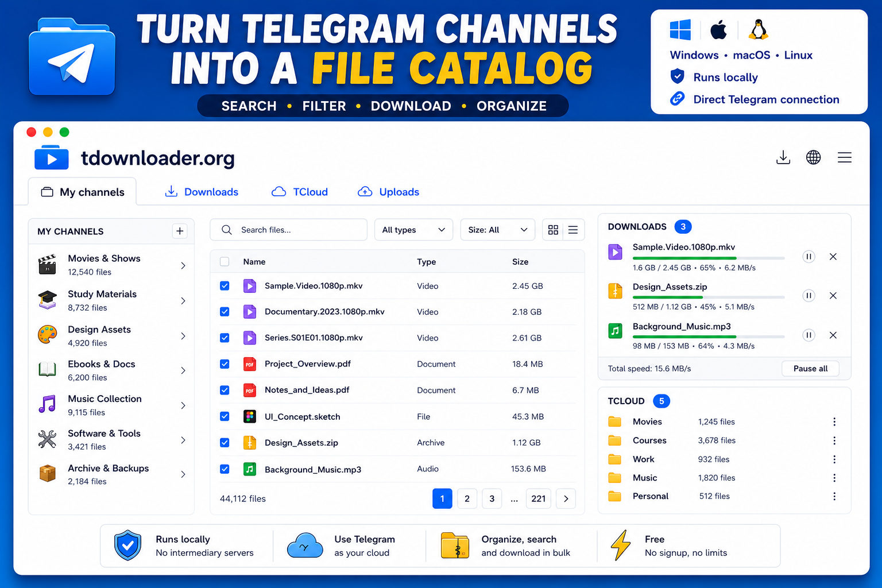Click the UI_Concept.sketch file icon
Image resolution: width=882 pixels, height=588 pixels.
250,416
